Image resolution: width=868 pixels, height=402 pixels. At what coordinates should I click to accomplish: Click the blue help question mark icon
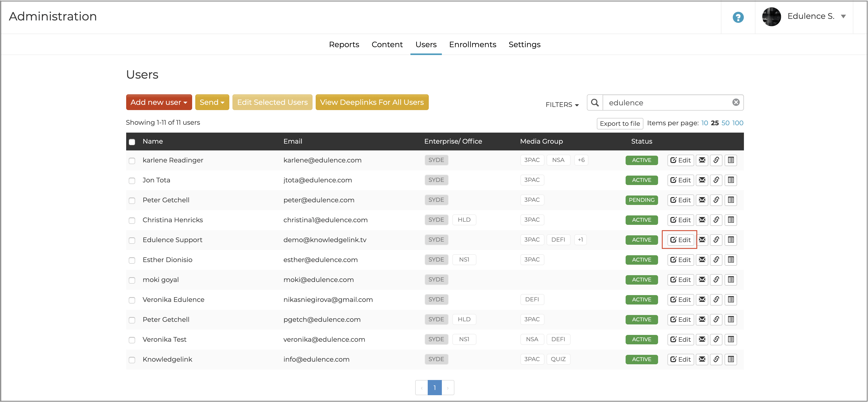pos(738,17)
